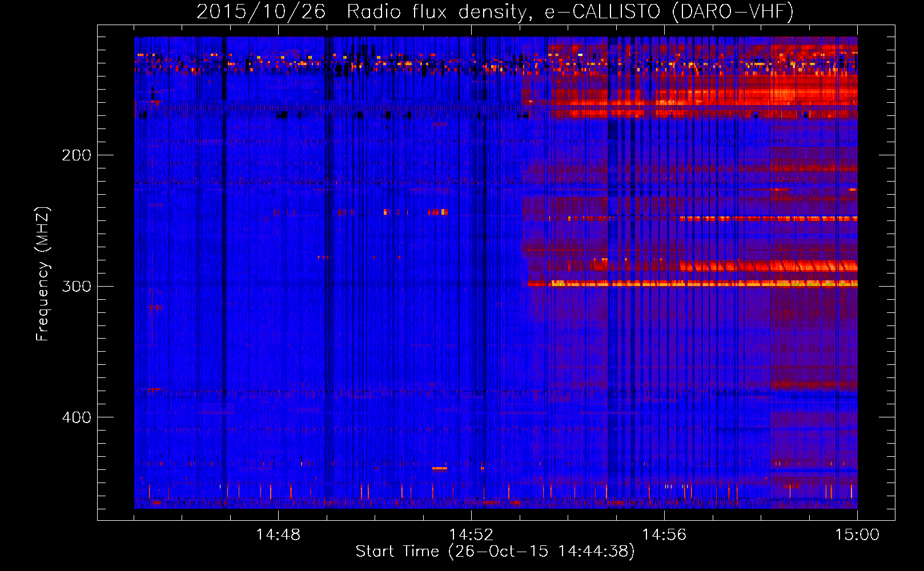The width and height of the screenshot is (924, 571).
Task: Click the 15:00 time tick label
Action: pyautogui.click(x=857, y=535)
